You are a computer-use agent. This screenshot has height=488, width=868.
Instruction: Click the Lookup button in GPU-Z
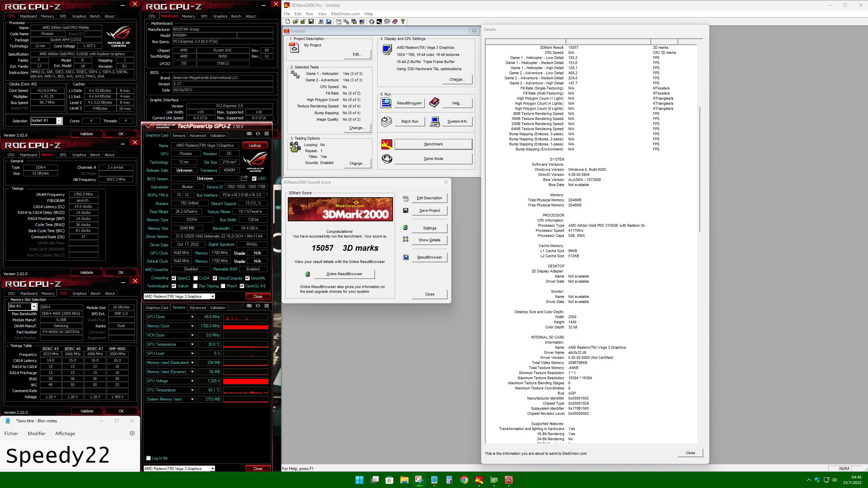(x=255, y=145)
